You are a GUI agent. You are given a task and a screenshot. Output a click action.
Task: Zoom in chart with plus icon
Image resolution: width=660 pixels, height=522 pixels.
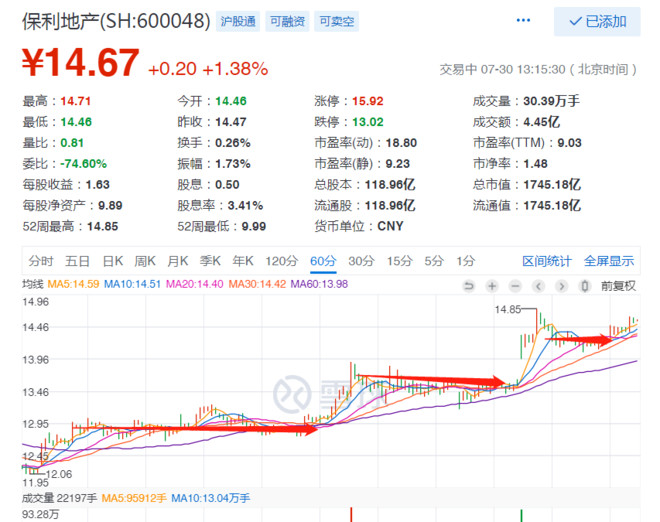pyautogui.click(x=492, y=286)
